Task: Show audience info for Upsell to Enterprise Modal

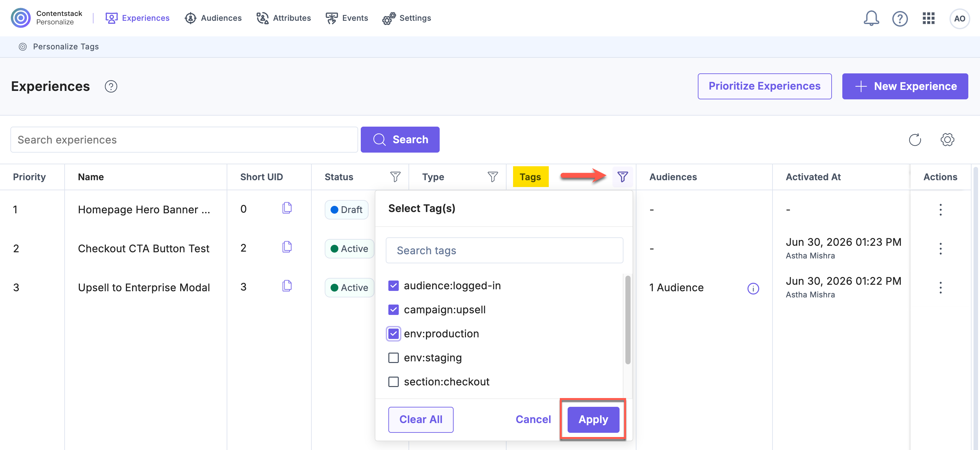Action: (x=753, y=288)
